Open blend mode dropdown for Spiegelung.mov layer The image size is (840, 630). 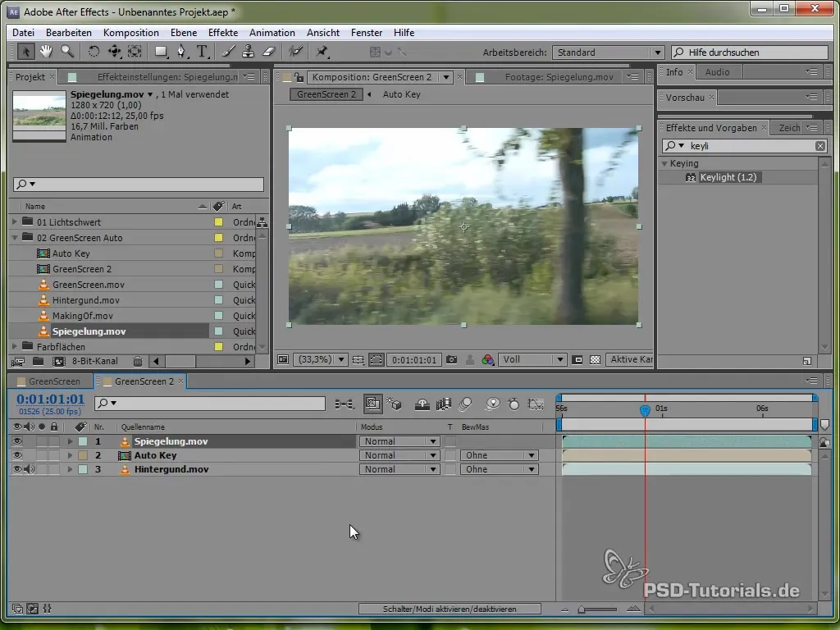[399, 441]
